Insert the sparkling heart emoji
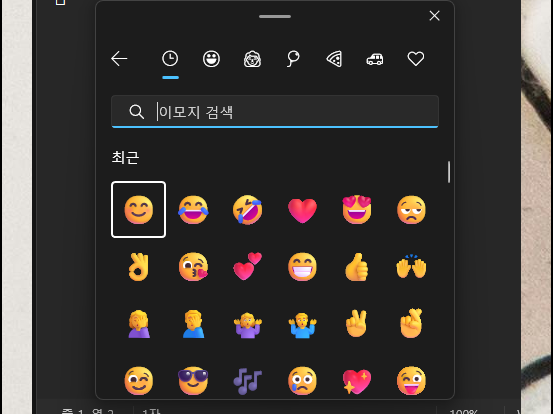 pyautogui.click(x=357, y=381)
